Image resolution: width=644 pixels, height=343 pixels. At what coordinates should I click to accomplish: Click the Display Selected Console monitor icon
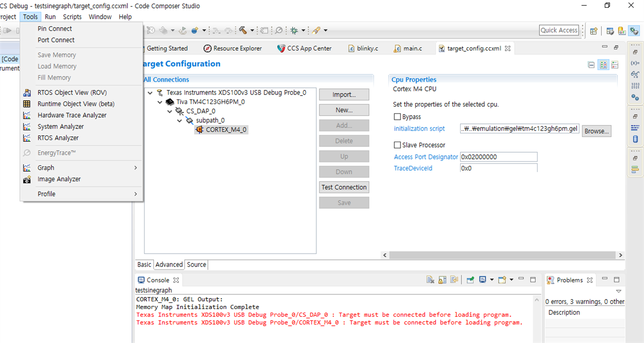483,280
